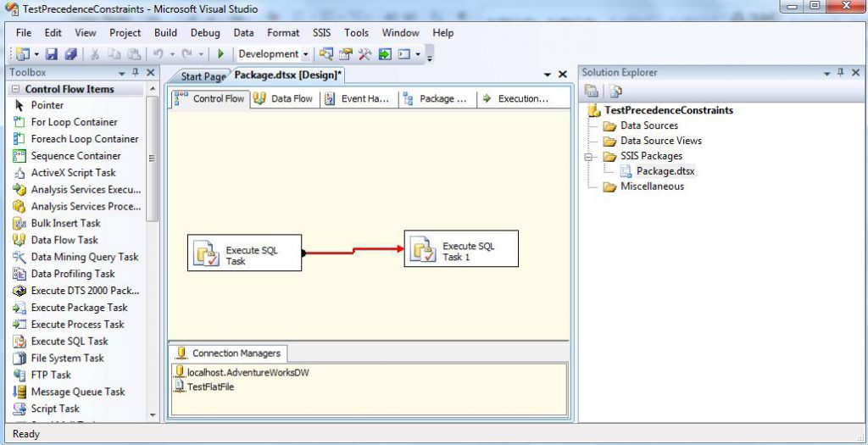Select the localhost.AdventureWorksDW connection manager

[x=248, y=372]
